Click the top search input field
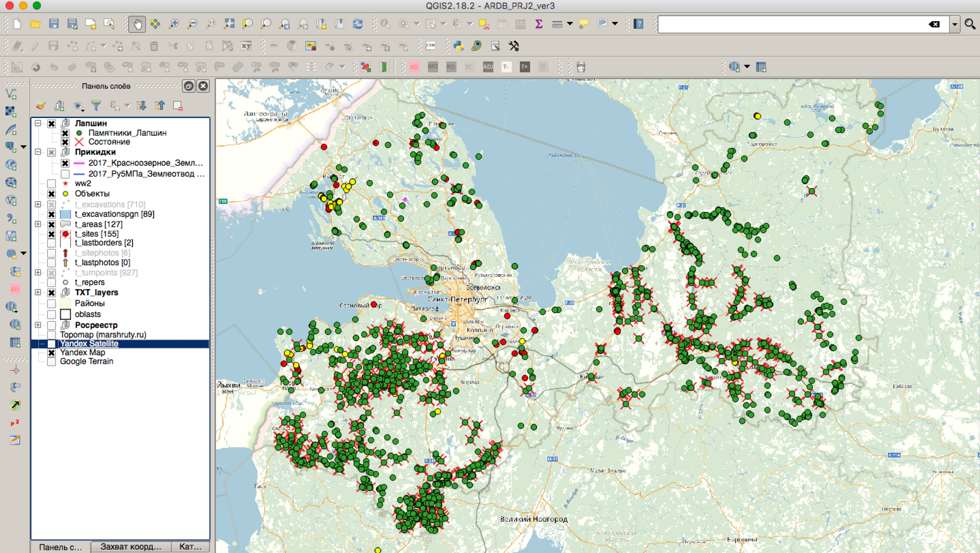Screen dimensions: 980x553 pyautogui.click(x=791, y=24)
